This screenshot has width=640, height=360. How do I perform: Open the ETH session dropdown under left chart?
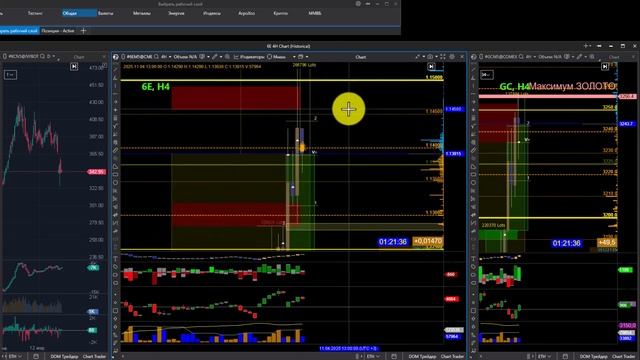(x=14, y=356)
